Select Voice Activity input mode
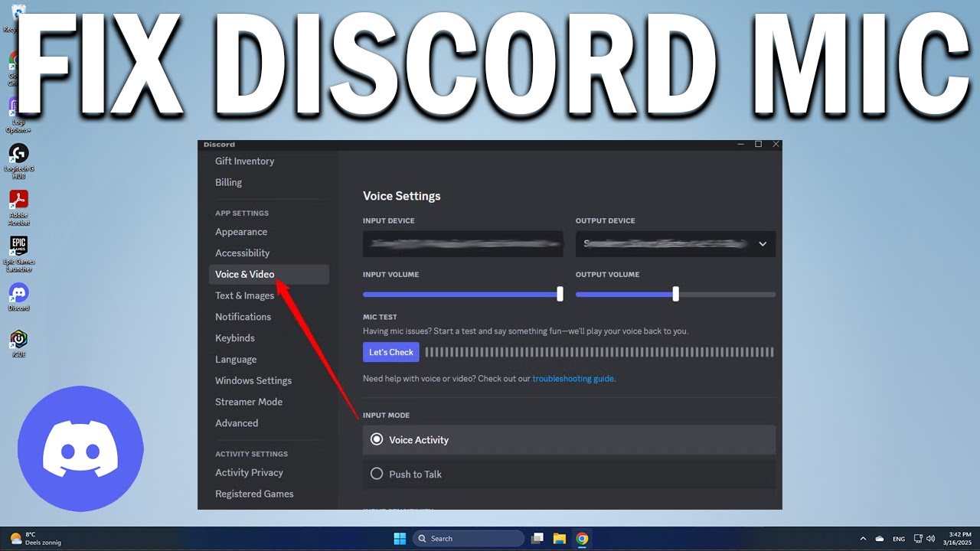Screen dimensions: 980x551 coord(569,440)
